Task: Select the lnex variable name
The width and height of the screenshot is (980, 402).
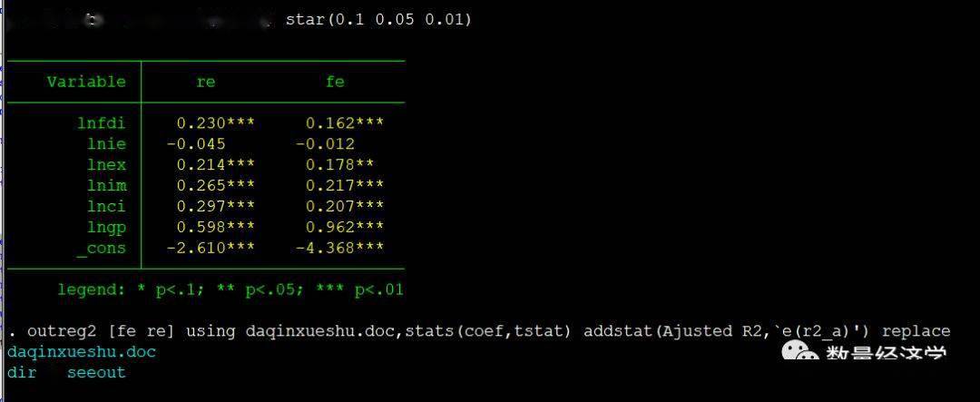Action: click(106, 164)
